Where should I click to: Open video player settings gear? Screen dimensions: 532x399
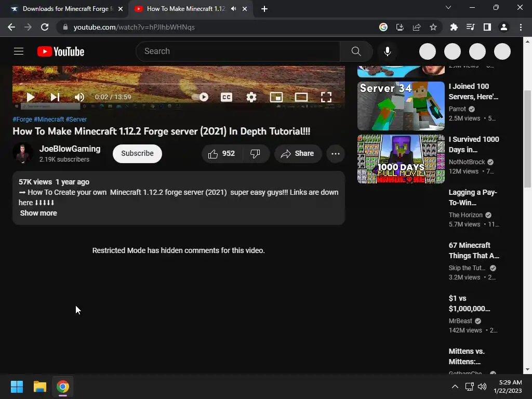coord(251,97)
